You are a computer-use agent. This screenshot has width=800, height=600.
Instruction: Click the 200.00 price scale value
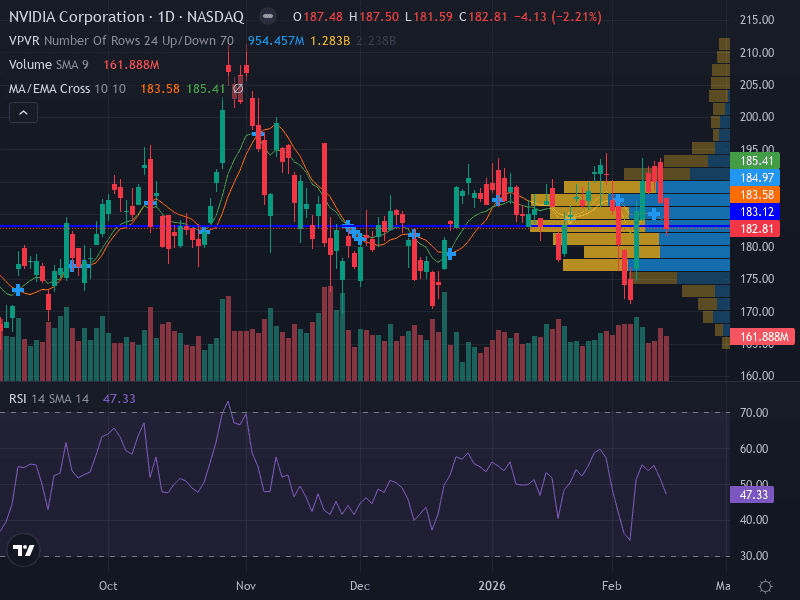click(x=757, y=117)
